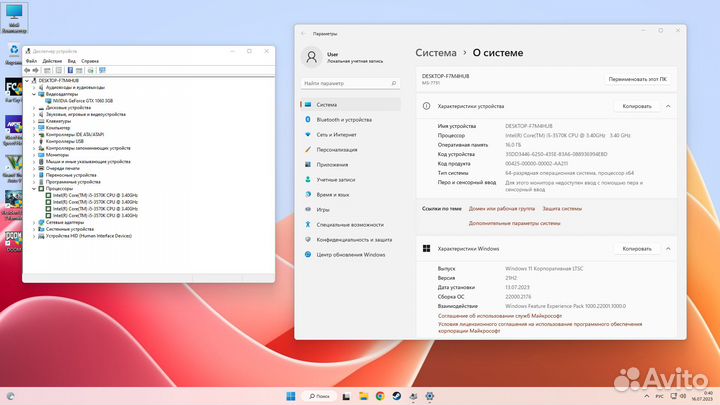The image size is (720, 405).
Task: Expand the Сетевые адаптеры category
Action: (x=34, y=222)
